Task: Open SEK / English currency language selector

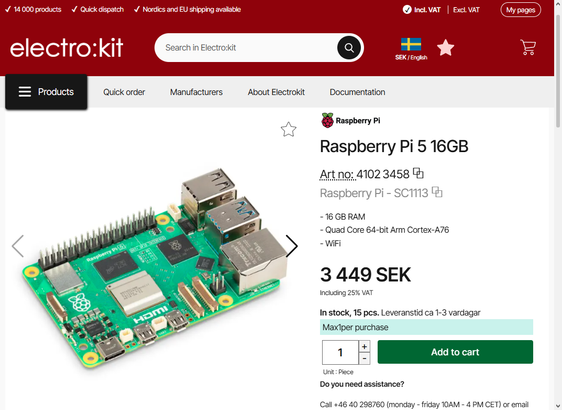Action: (x=411, y=49)
